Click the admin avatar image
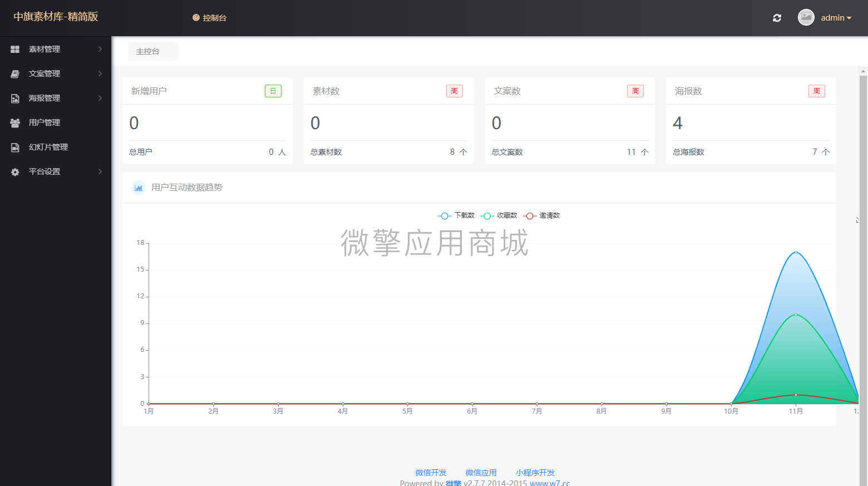Image resolution: width=868 pixels, height=486 pixels. tap(806, 17)
